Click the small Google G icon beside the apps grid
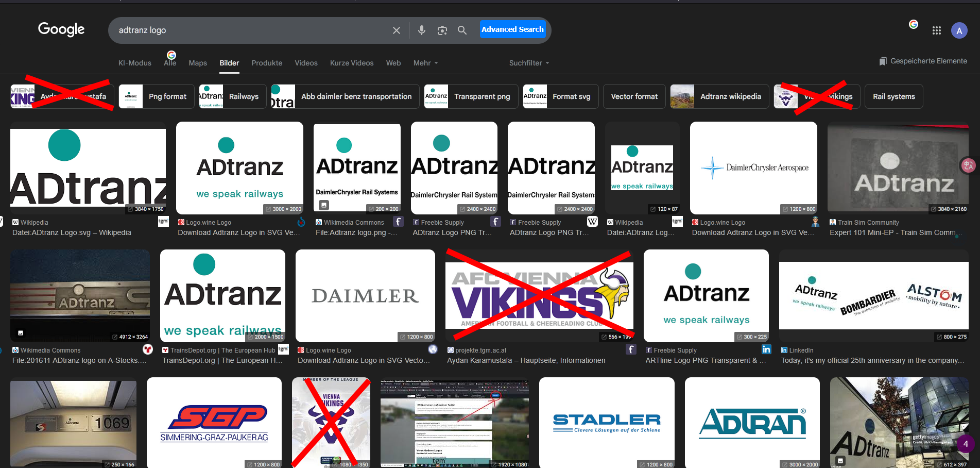980x468 pixels. coord(914,24)
